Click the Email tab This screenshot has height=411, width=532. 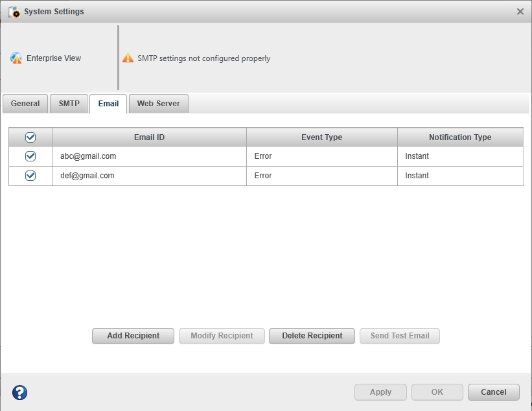click(x=108, y=104)
